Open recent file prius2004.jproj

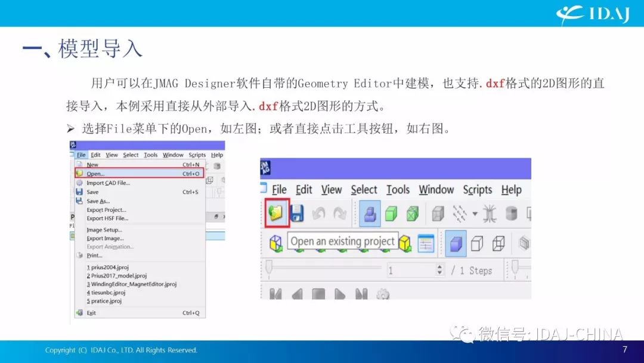pyautogui.click(x=140, y=267)
